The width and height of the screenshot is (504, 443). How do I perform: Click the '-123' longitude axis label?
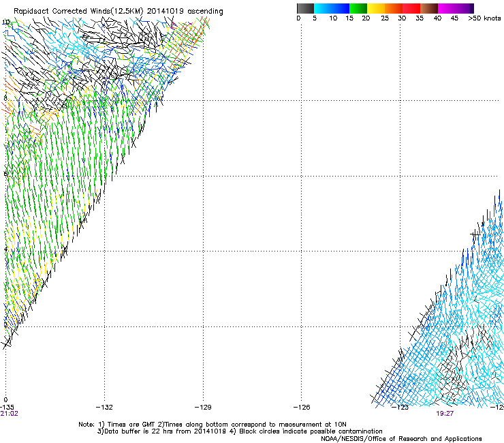pyautogui.click(x=400, y=408)
